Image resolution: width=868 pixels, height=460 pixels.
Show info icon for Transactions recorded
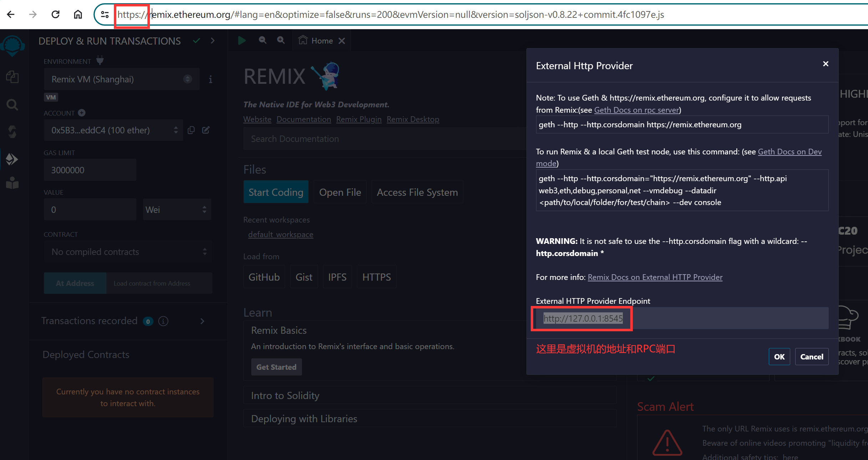(163, 321)
